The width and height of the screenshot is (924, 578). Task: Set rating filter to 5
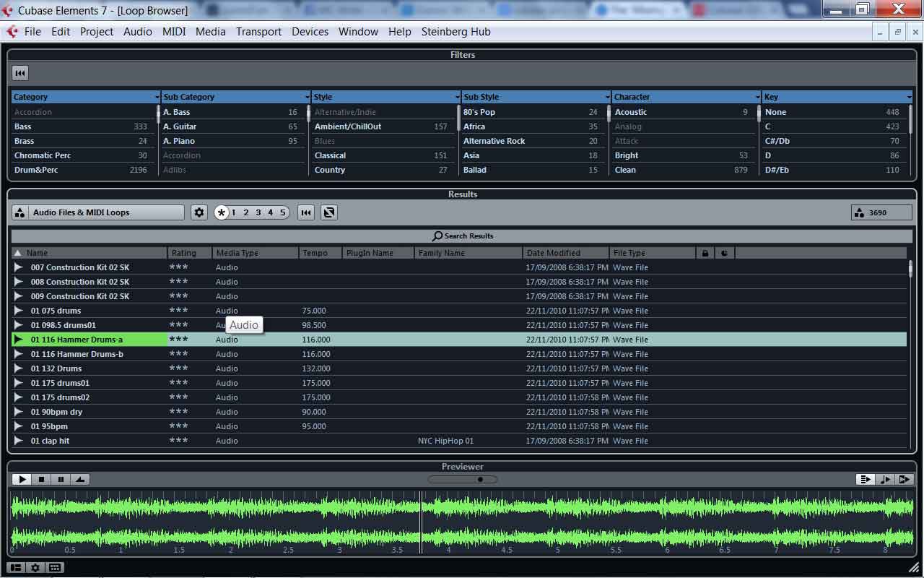click(282, 212)
